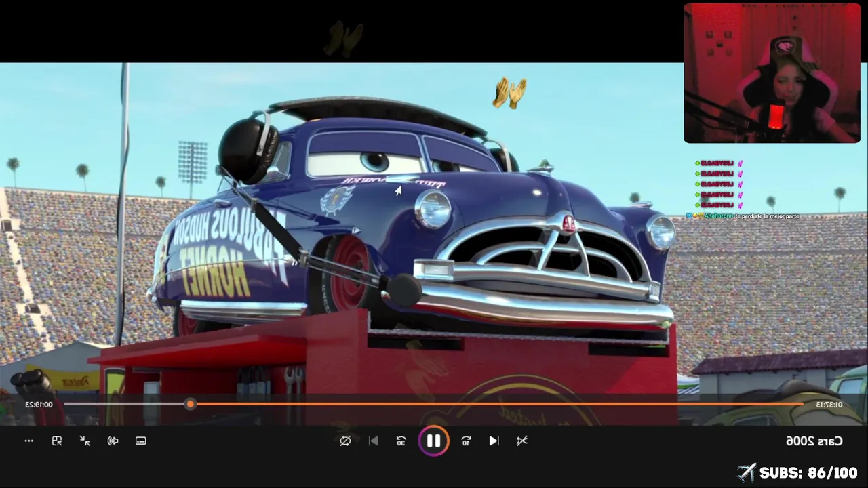Click the SUBS: 86/100 counter
This screenshot has height=488, width=868.
(x=808, y=472)
